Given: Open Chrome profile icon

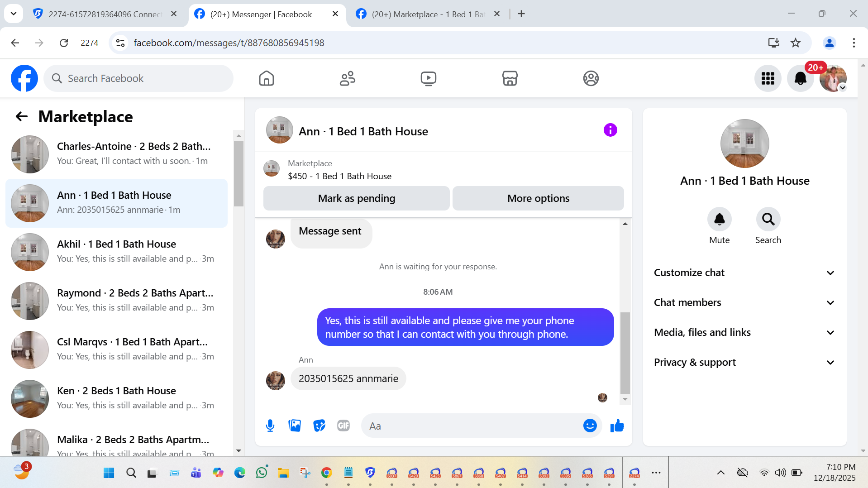Looking at the screenshot, I should click(x=830, y=43).
